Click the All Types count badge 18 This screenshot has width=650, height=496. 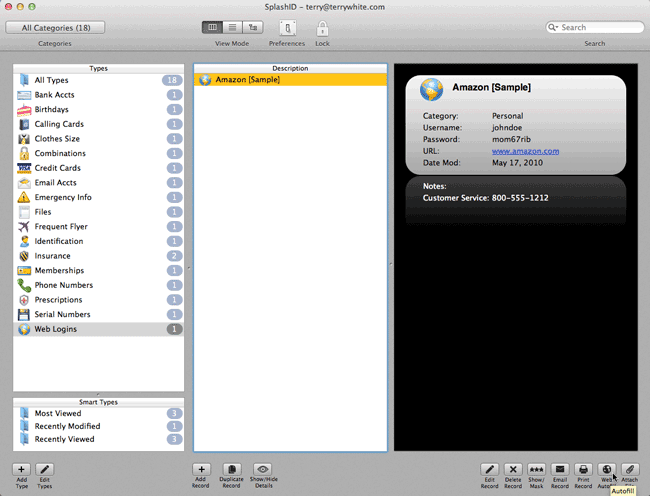[172, 80]
